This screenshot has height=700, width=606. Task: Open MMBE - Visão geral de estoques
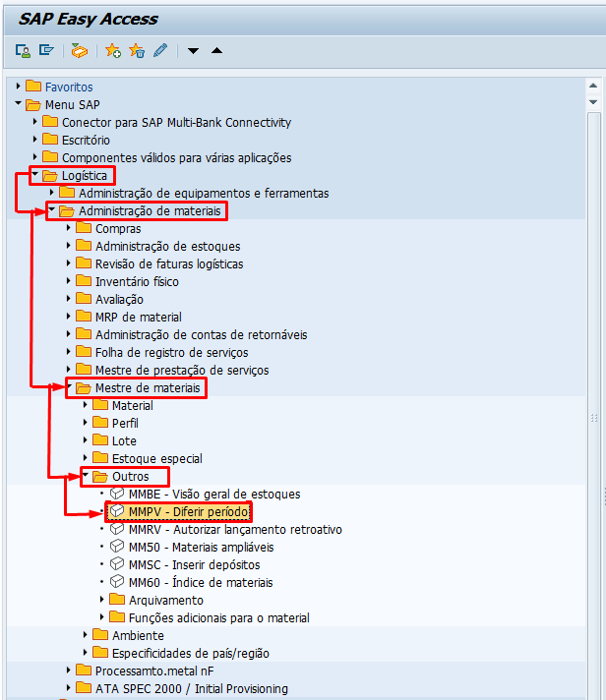(213, 494)
